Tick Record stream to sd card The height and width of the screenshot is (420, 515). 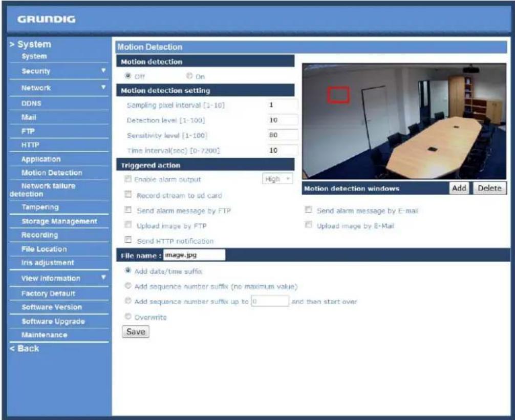128,195
